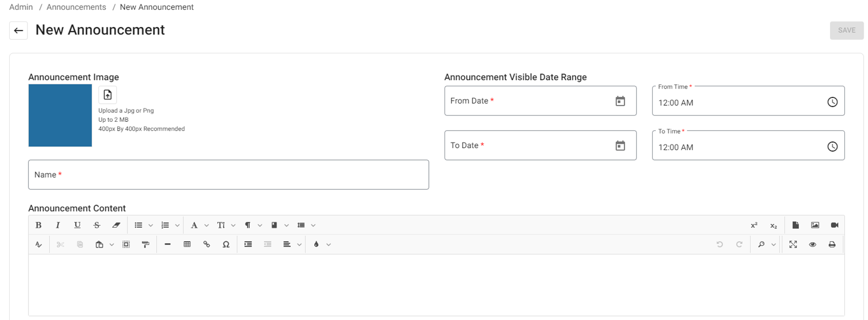The image size is (868, 320).
Task: Toggle underline text formatting
Action: (77, 225)
